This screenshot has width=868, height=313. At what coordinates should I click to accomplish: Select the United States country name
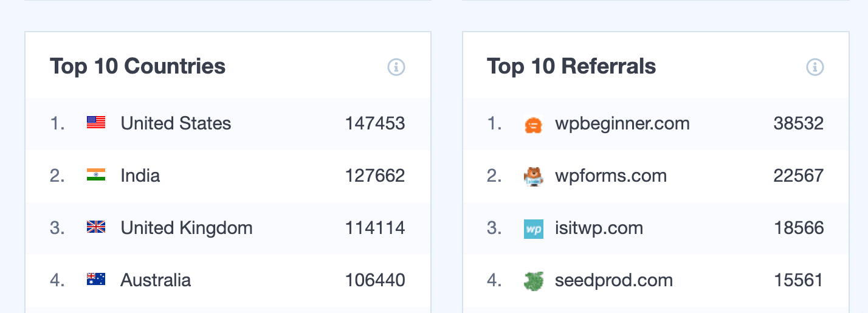(176, 123)
